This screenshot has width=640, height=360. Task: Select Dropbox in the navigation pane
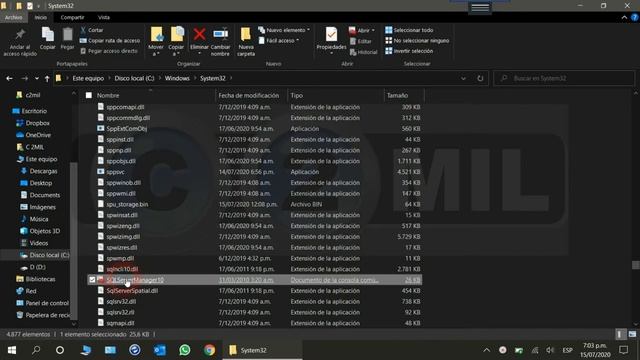(x=33, y=123)
